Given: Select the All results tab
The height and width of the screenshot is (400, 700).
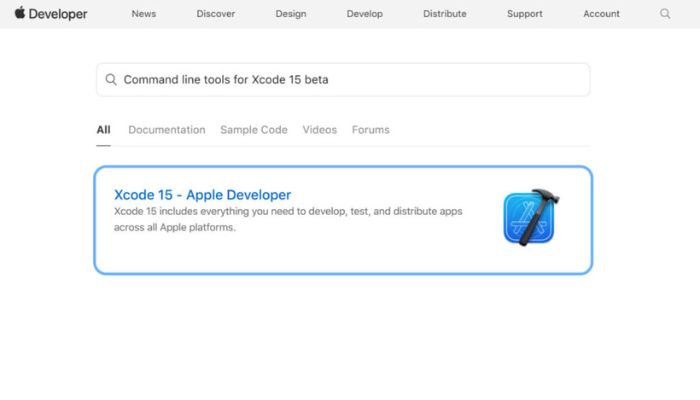Looking at the screenshot, I should (x=104, y=130).
